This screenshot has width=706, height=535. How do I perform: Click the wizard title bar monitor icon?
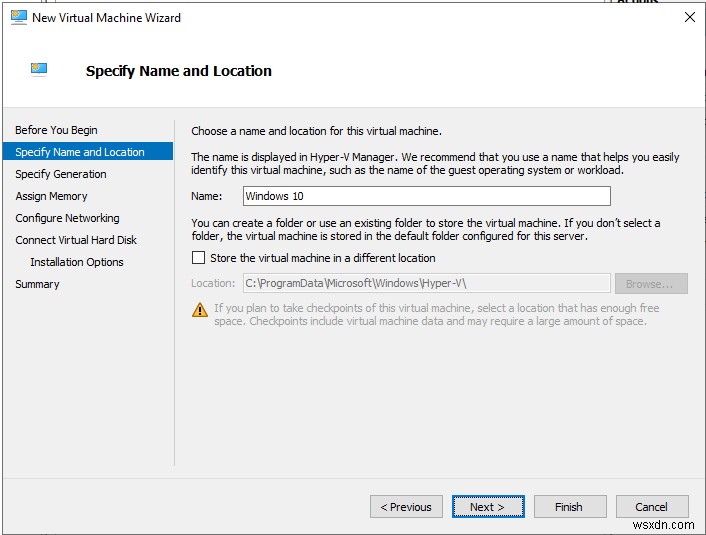pyautogui.click(x=18, y=18)
